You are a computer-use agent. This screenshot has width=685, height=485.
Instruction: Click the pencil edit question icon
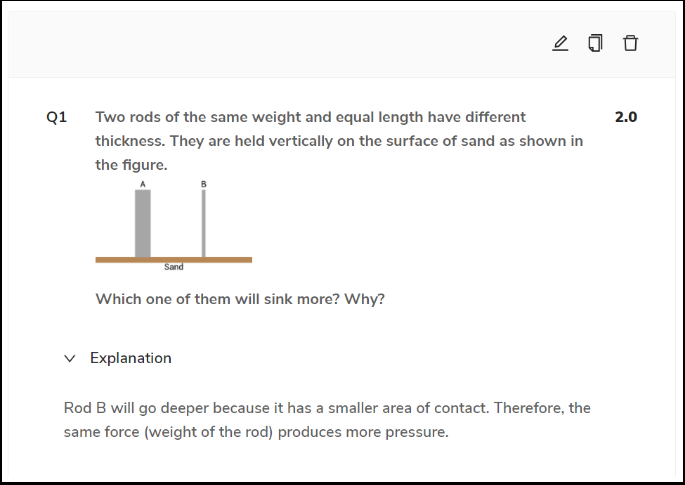560,43
